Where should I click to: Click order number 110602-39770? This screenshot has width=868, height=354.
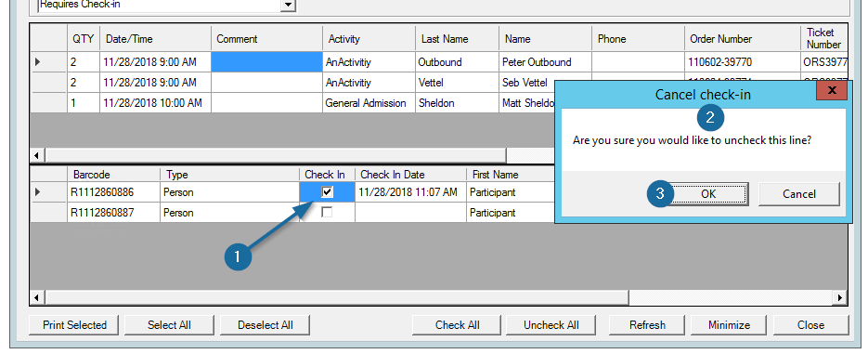742,62
